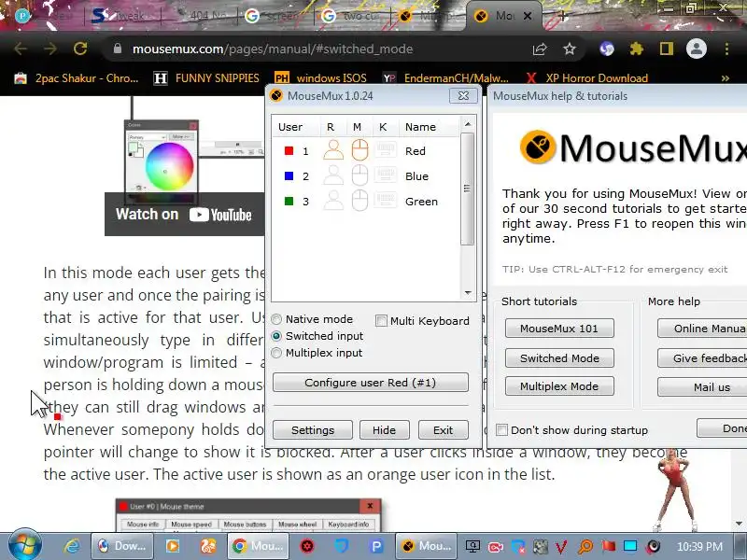The height and width of the screenshot is (560, 747).
Task: Select Native mode radio button
Action: pyautogui.click(x=276, y=319)
